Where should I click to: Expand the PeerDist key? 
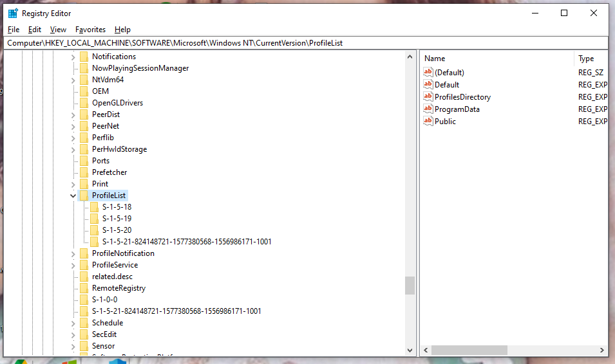click(x=73, y=115)
